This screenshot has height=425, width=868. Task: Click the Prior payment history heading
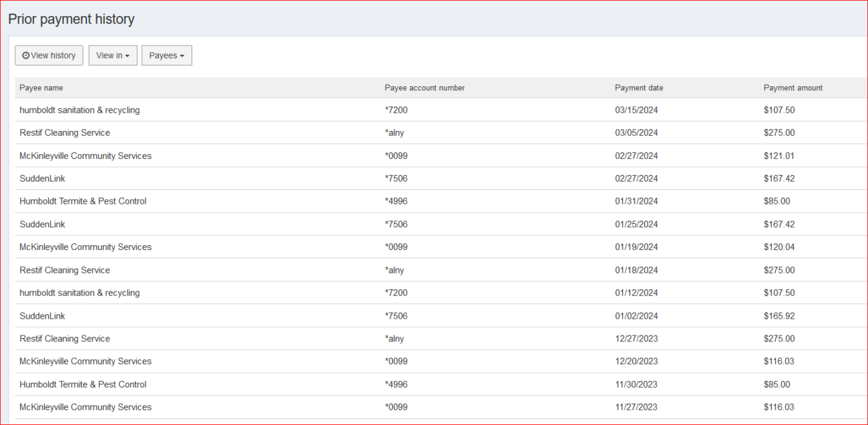pos(71,19)
